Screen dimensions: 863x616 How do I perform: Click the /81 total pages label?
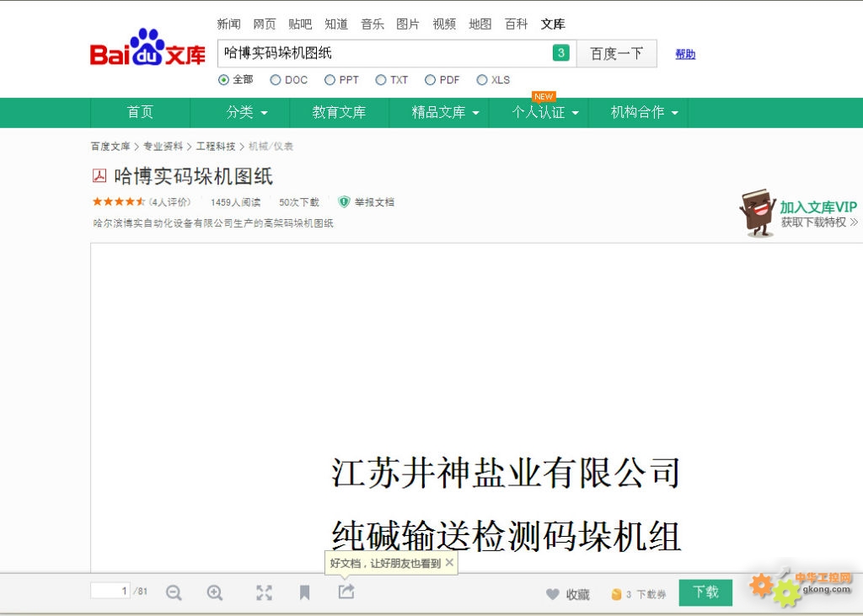[x=141, y=592]
